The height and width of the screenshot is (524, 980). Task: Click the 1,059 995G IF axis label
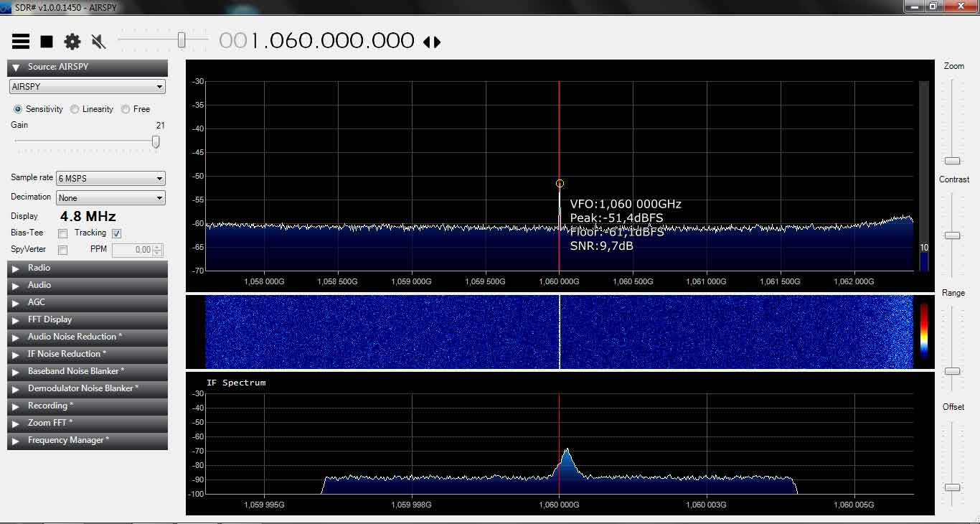pos(265,505)
